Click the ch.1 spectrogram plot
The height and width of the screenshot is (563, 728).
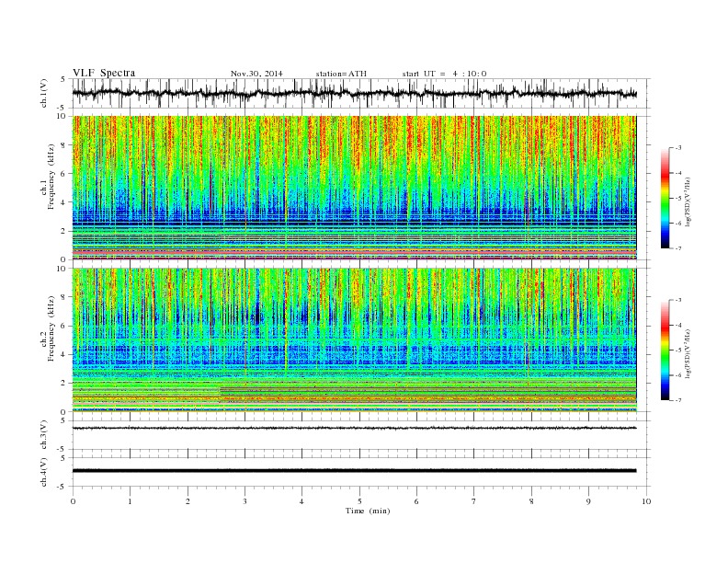pyautogui.click(x=354, y=188)
